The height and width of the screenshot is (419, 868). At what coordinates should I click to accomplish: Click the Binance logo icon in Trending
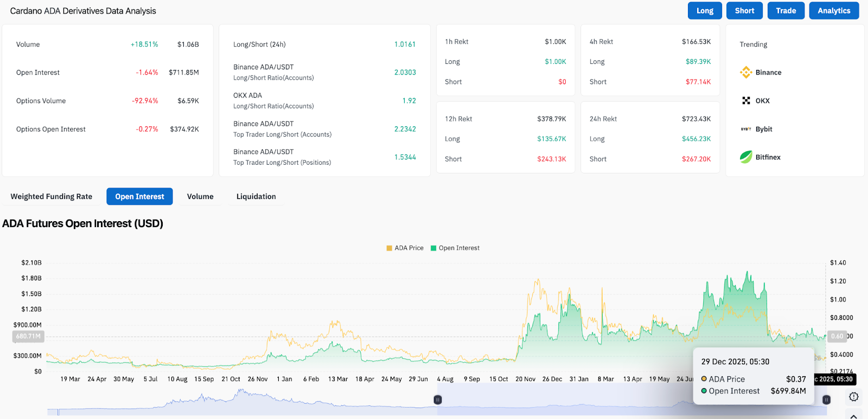746,72
